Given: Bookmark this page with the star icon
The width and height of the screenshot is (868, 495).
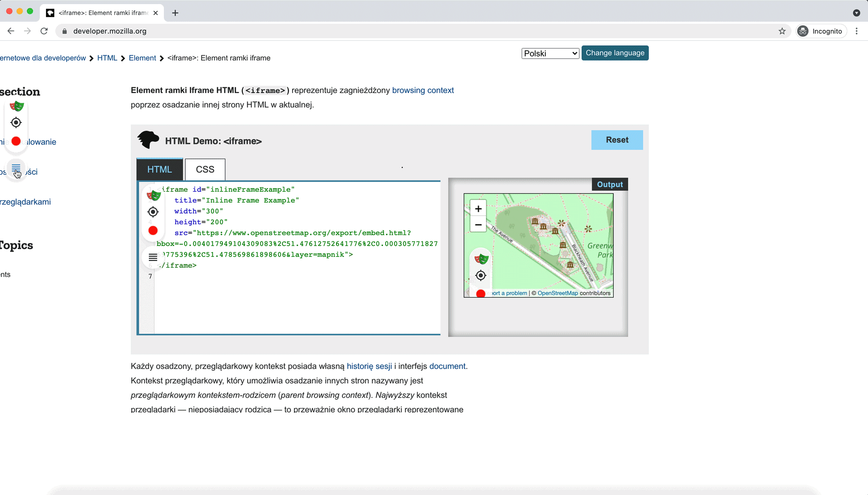Looking at the screenshot, I should [782, 31].
